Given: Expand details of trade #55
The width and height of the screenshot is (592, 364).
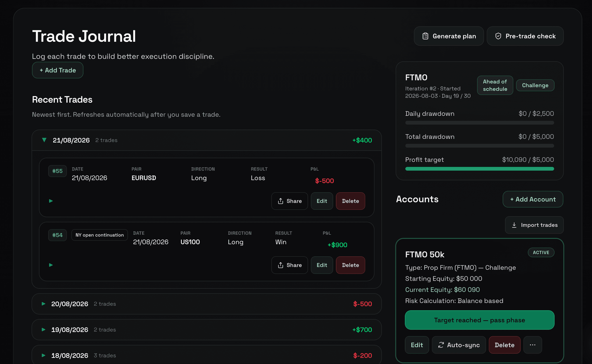Looking at the screenshot, I should tap(51, 201).
